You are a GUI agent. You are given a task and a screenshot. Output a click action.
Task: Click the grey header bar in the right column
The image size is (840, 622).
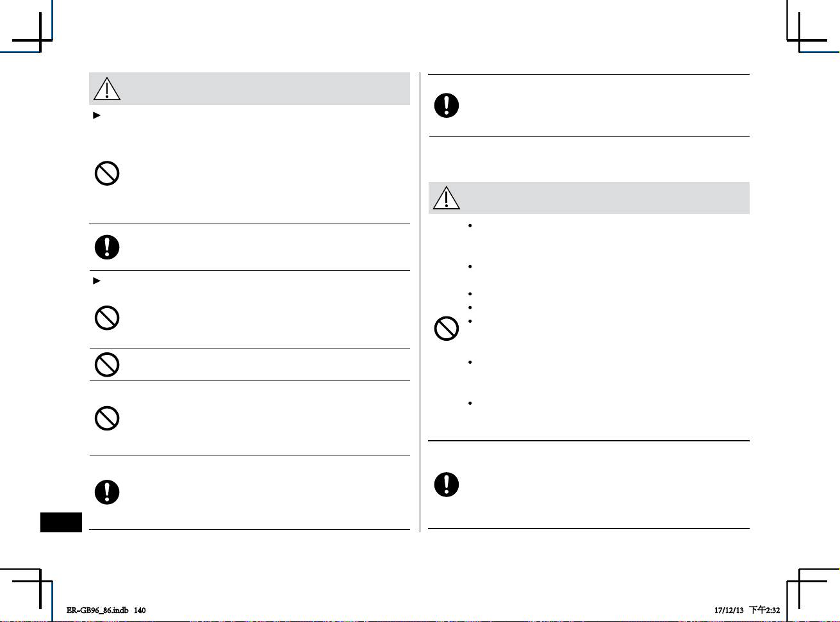pos(589,198)
